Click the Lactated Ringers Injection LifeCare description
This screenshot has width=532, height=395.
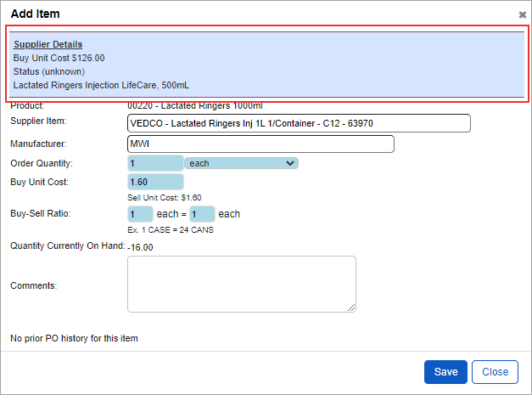pyautogui.click(x=101, y=85)
